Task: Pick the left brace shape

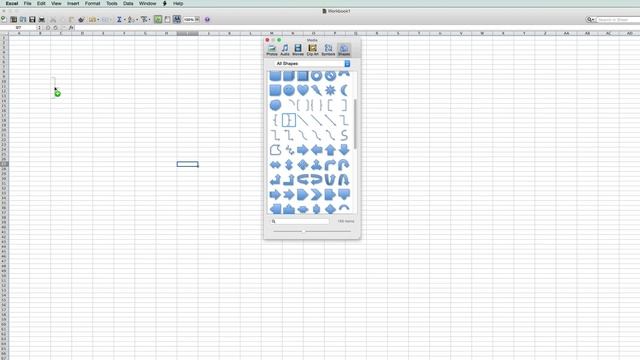Action: 276,120
